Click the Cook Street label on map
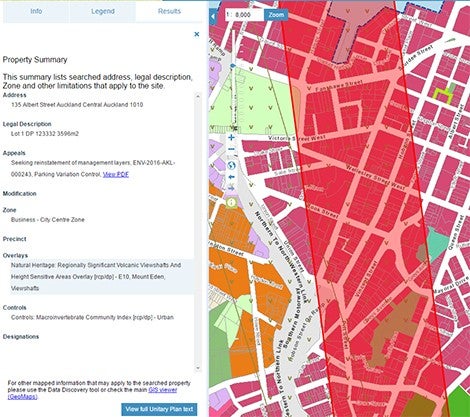The image size is (470, 417). click(x=323, y=212)
